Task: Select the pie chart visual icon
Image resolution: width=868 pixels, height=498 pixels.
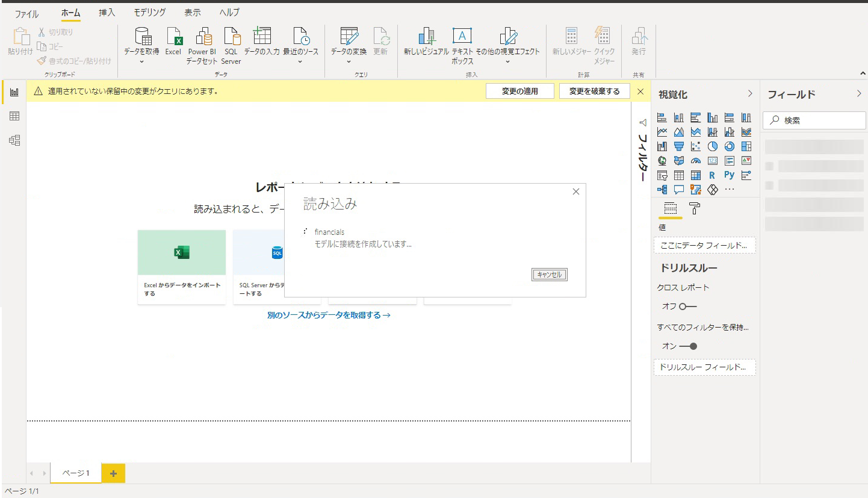Action: (713, 146)
